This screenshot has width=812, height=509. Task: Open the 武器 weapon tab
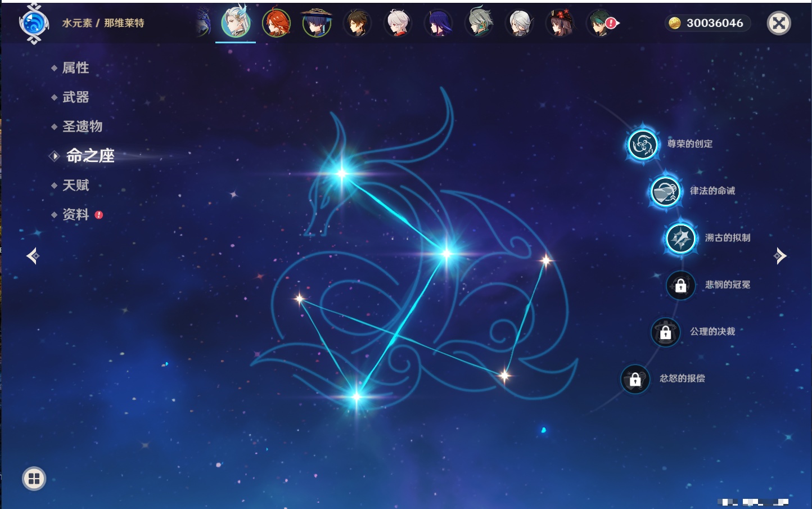pyautogui.click(x=75, y=97)
